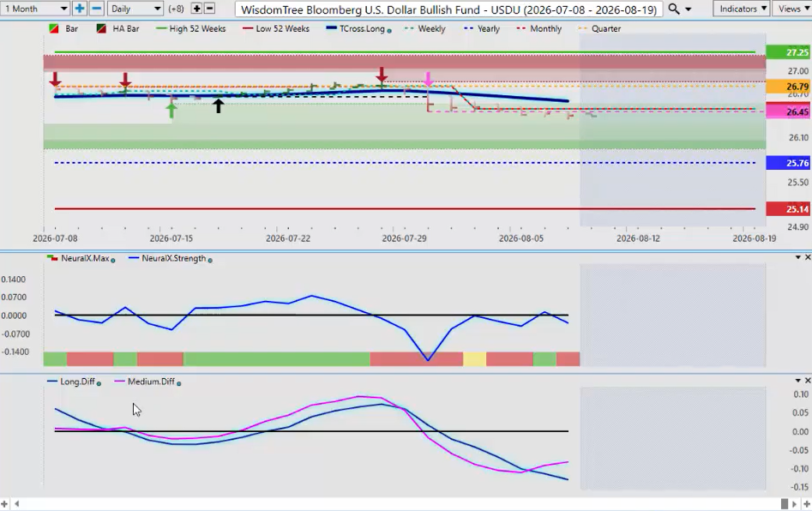This screenshot has height=511, width=812.
Task: Click the NeuralX.Strength legend label
Action: click(173, 258)
